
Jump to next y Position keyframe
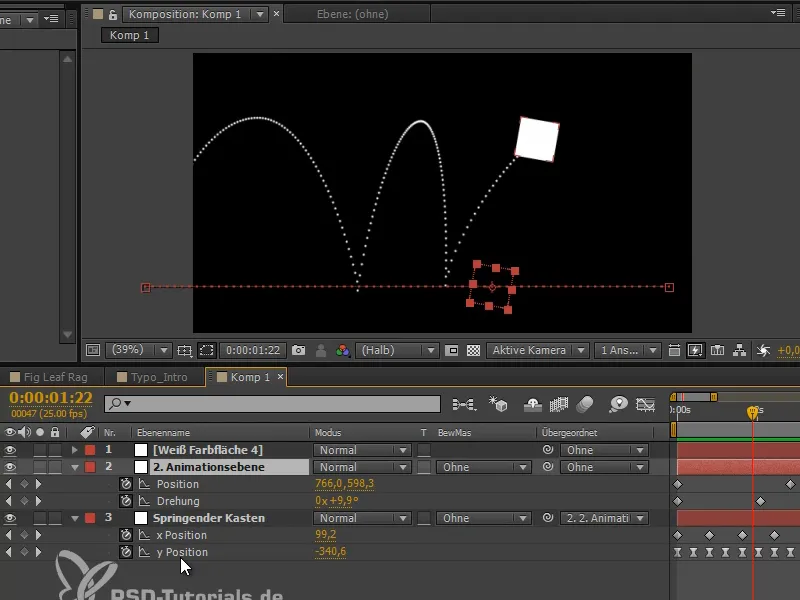[x=39, y=552]
